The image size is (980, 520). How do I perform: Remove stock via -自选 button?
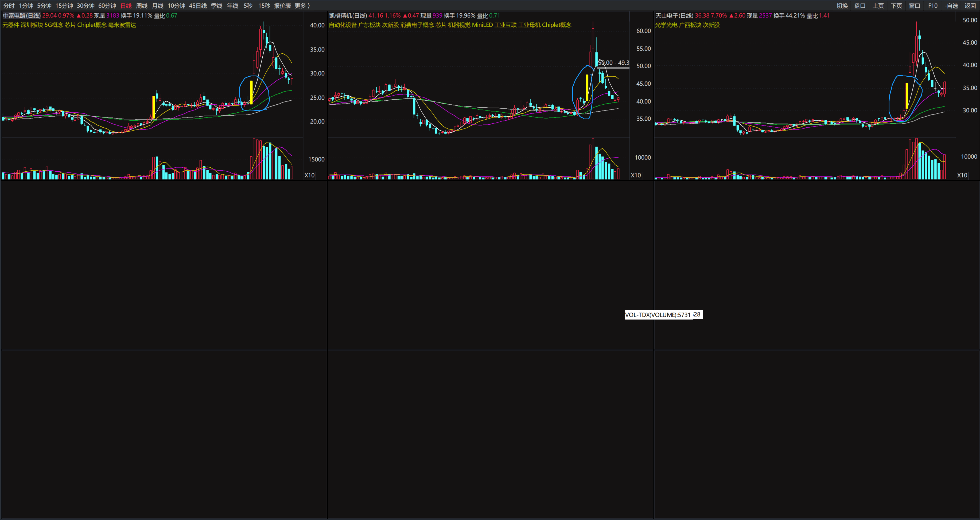951,6
